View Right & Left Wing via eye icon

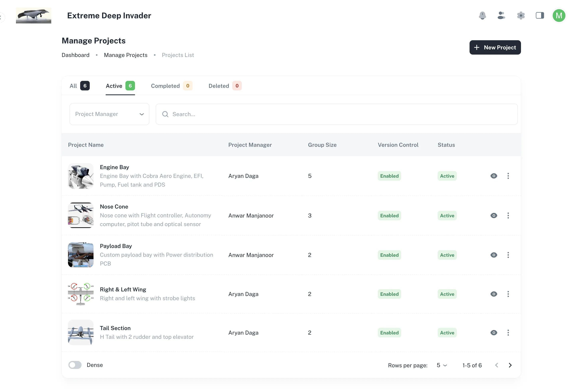click(493, 294)
